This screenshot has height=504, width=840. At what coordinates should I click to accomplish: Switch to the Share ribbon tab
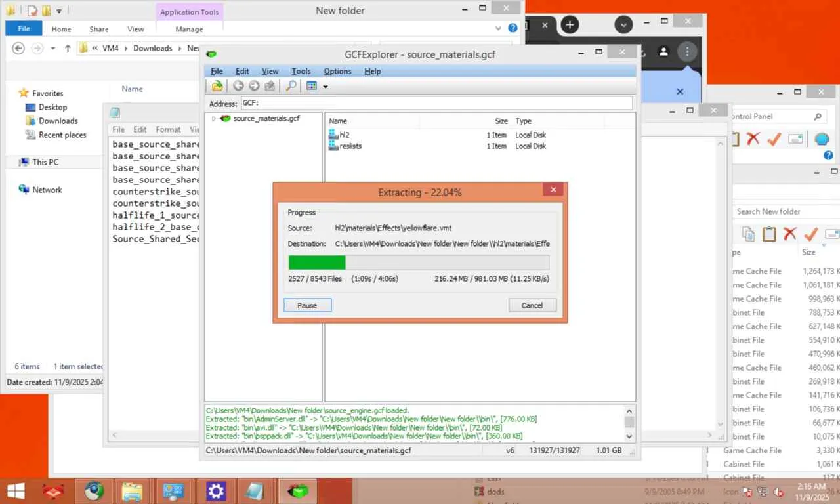[x=99, y=29]
